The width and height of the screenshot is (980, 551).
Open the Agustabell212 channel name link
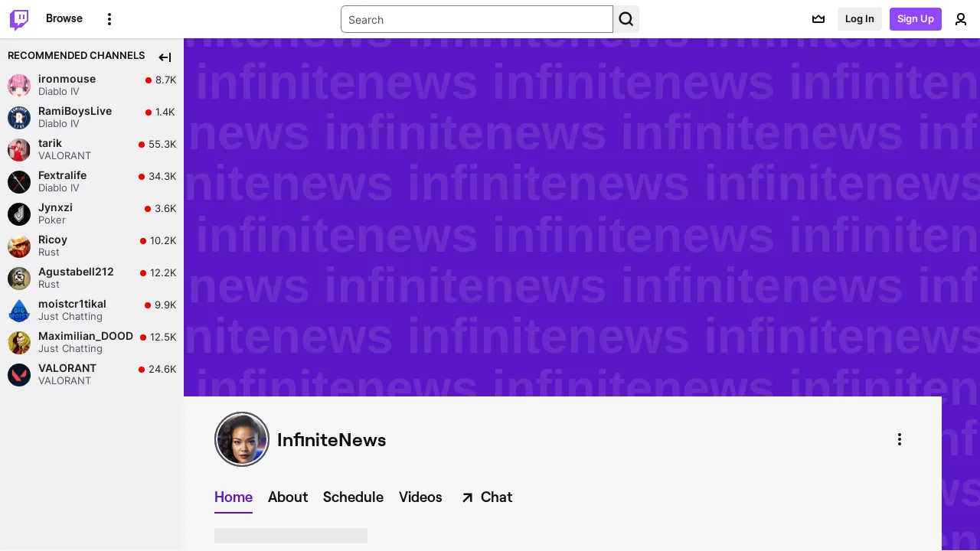(76, 272)
